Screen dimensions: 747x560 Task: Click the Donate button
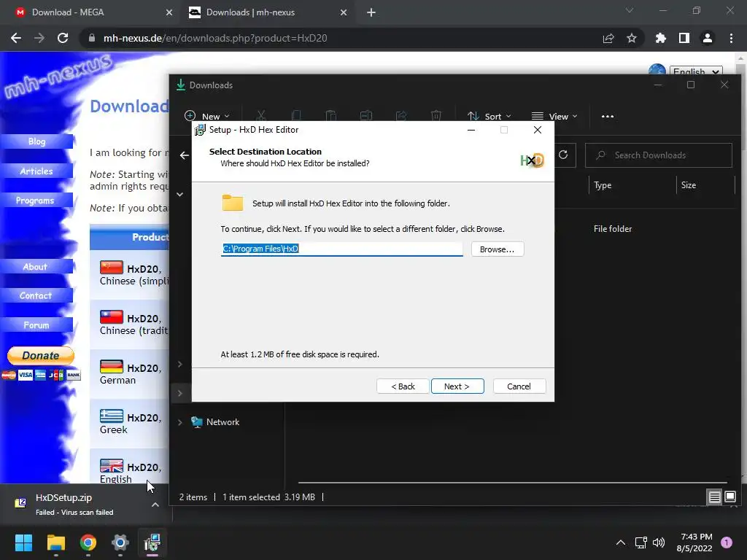point(41,356)
